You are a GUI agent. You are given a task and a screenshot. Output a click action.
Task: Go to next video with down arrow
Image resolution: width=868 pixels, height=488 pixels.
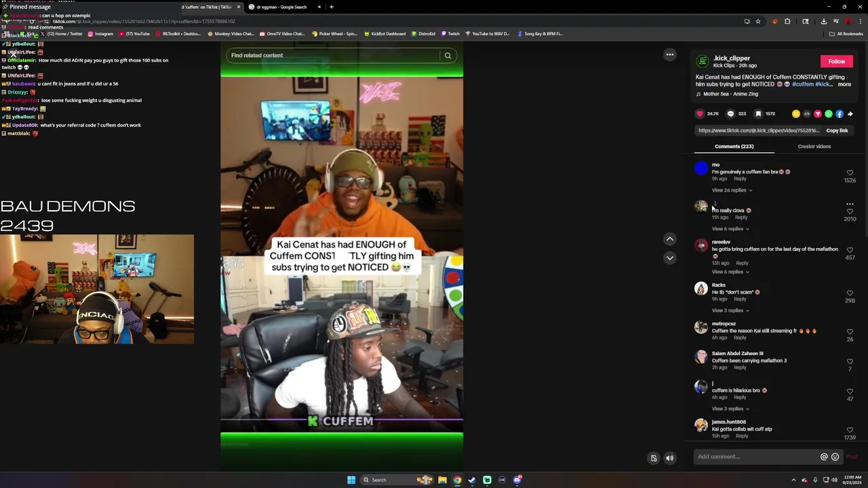pos(670,258)
